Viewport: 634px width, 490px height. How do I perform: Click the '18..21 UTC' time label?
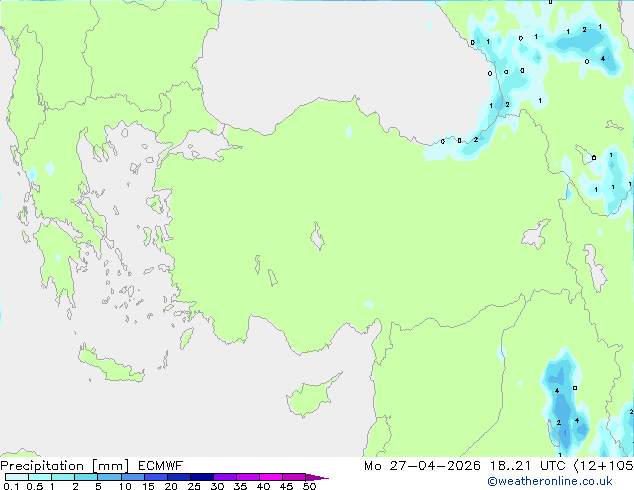point(527,466)
